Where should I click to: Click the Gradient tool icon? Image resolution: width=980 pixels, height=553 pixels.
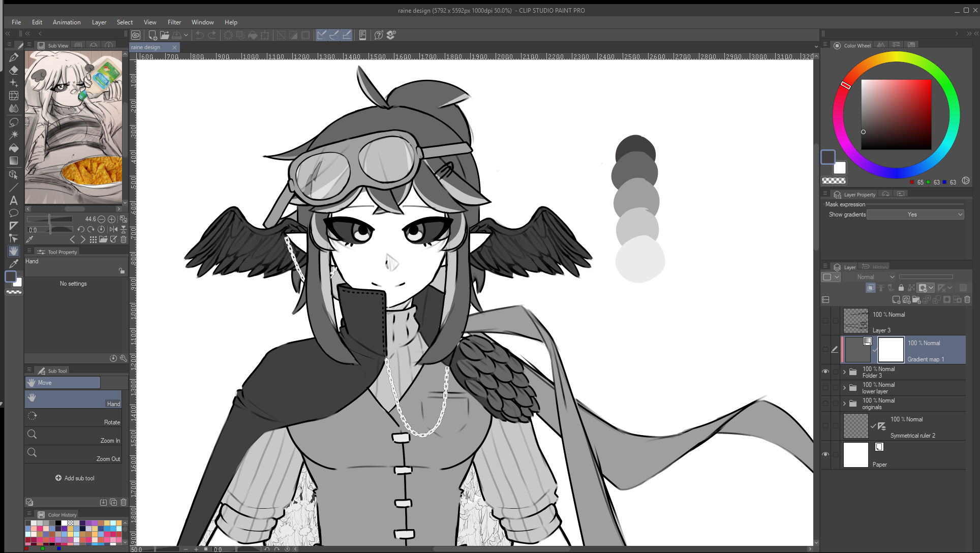[x=14, y=161]
